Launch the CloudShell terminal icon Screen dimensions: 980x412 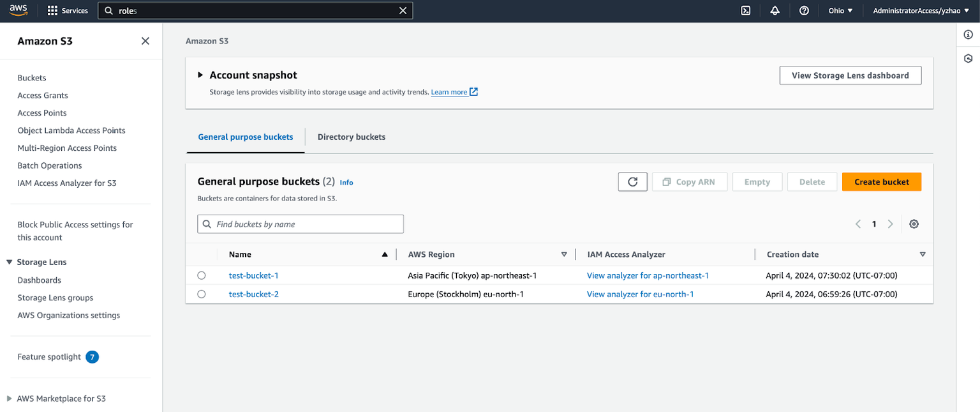coord(745,11)
